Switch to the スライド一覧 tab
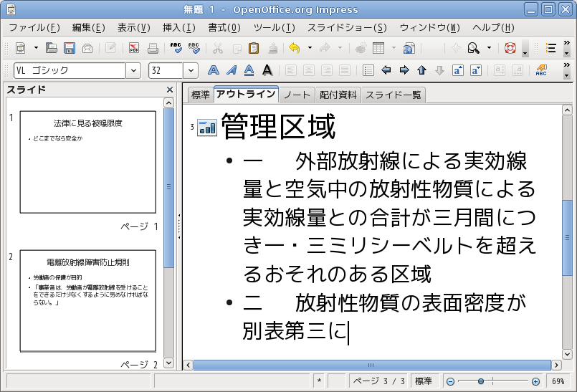The image size is (577, 392). click(x=393, y=95)
